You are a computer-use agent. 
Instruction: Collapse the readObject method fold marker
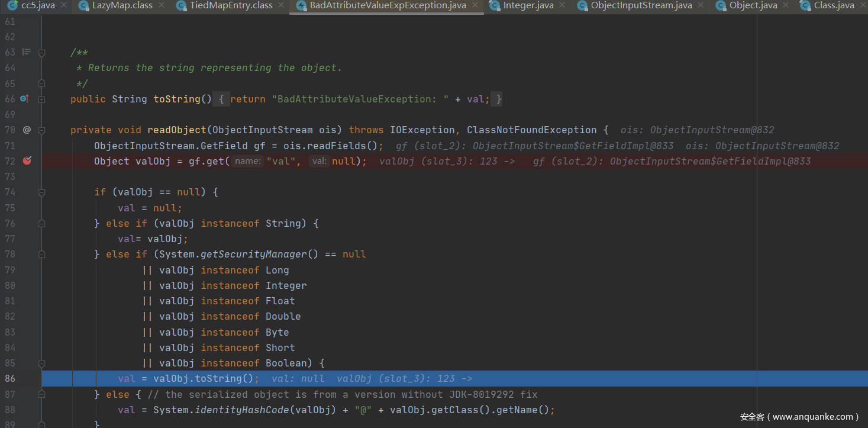point(42,130)
